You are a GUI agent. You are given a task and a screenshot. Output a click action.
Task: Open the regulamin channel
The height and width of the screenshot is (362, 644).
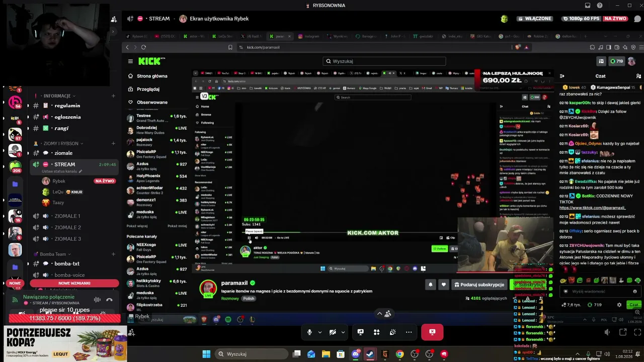(67, 106)
